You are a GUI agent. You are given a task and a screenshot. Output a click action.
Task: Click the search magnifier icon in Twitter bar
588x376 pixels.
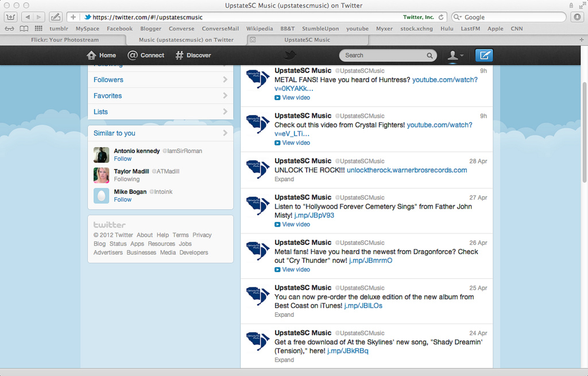(430, 56)
